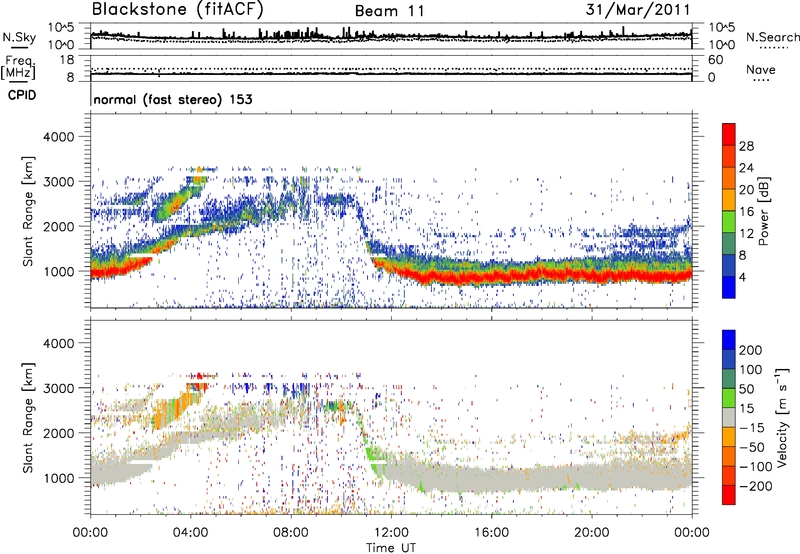The height and width of the screenshot is (554, 800).
Task: Click the N.Search legend label
Action: (x=772, y=37)
